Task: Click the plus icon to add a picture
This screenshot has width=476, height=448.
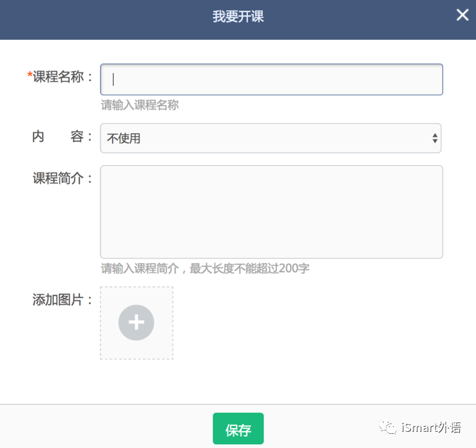Action: [137, 322]
